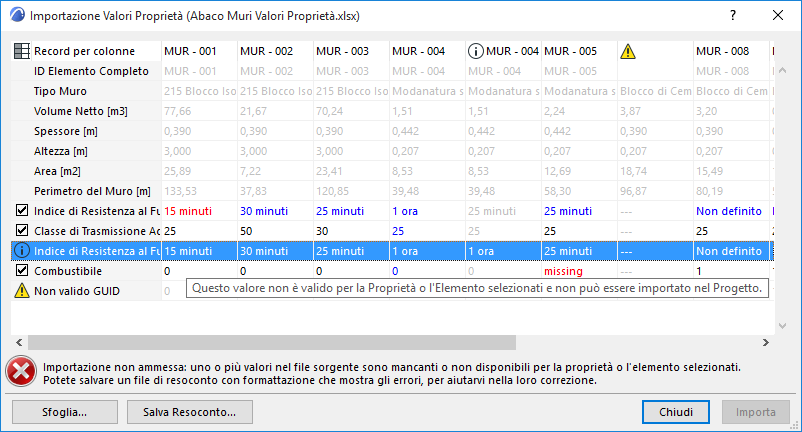This screenshot has width=802, height=432.
Task: Click the warning icon beside Non valido GUID
Action: tap(21, 291)
